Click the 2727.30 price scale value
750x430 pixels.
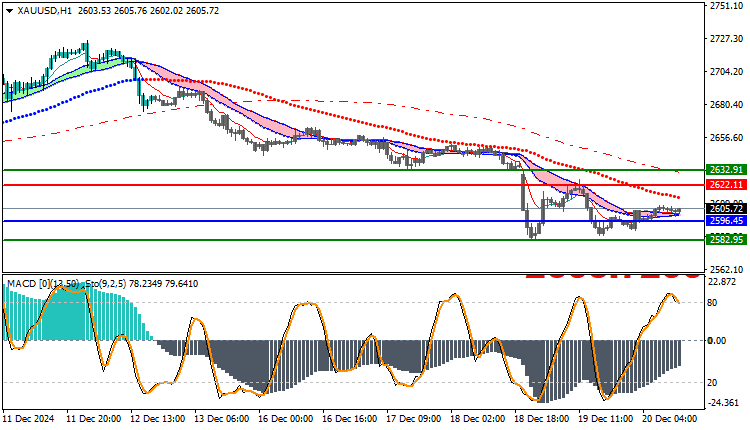[727, 39]
